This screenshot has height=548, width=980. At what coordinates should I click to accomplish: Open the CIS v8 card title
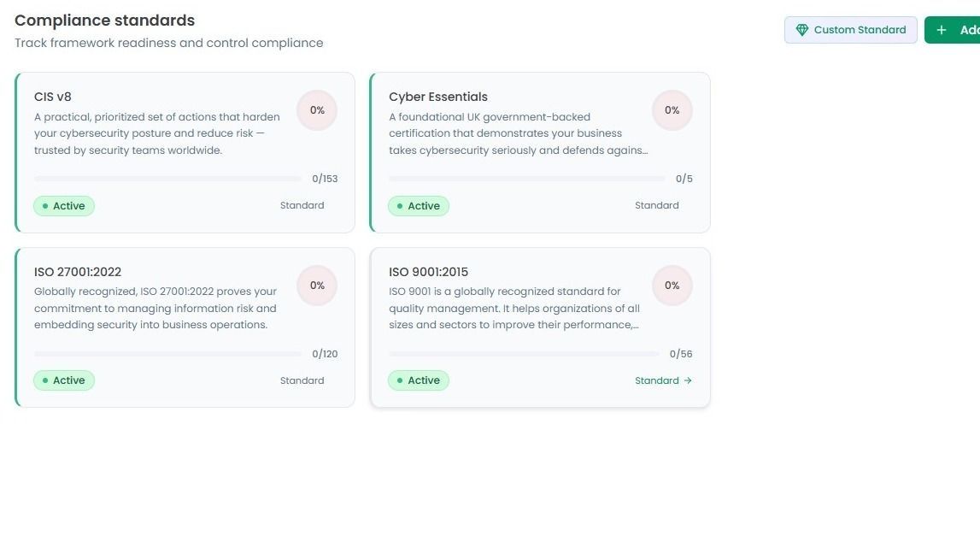[52, 97]
